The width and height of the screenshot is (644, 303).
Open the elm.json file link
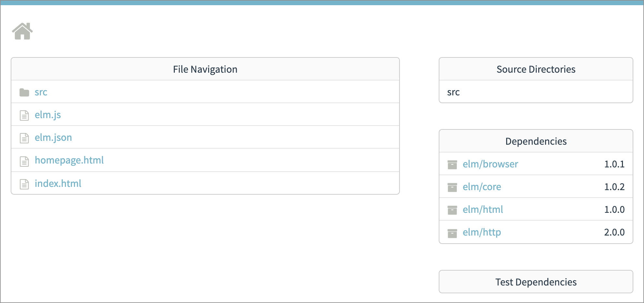53,138
